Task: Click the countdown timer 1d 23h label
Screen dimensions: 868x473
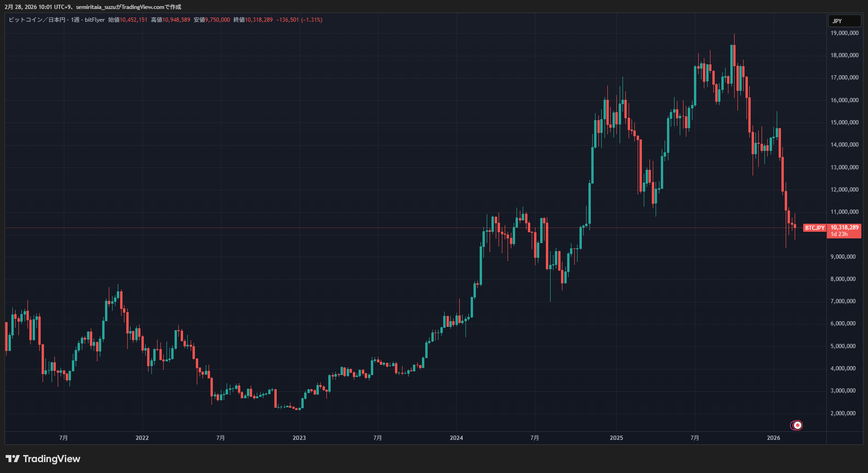Action: click(x=839, y=234)
